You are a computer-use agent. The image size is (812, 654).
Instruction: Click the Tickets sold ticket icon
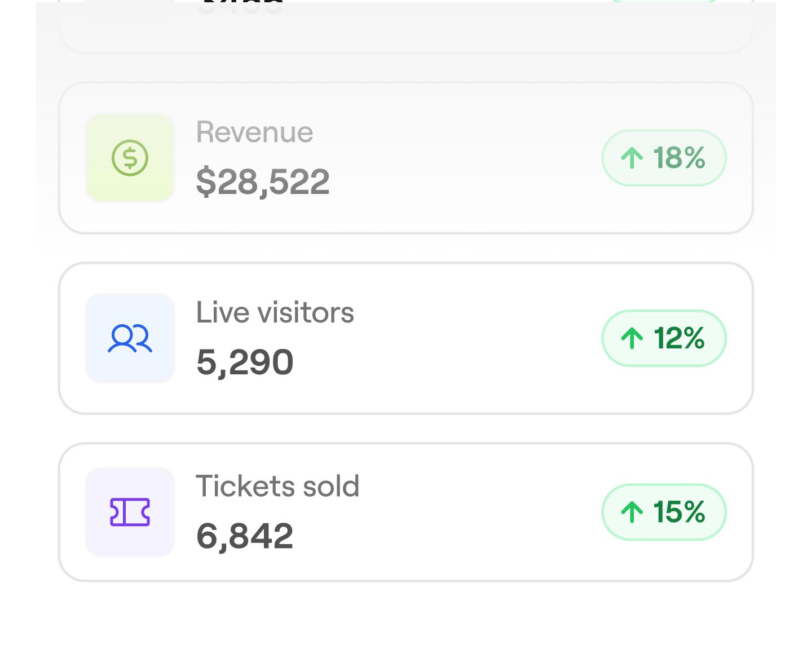130,512
